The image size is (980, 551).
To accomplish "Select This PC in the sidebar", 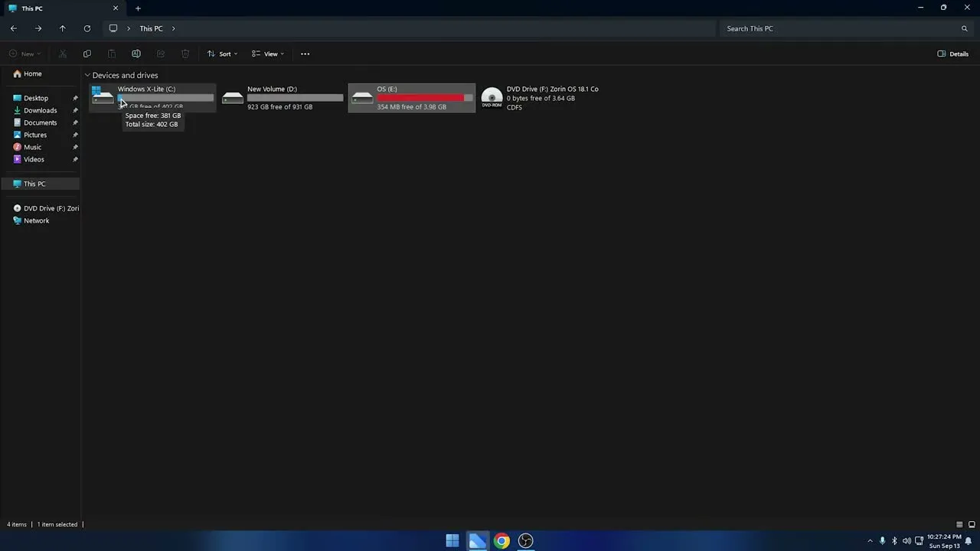I will pyautogui.click(x=41, y=184).
